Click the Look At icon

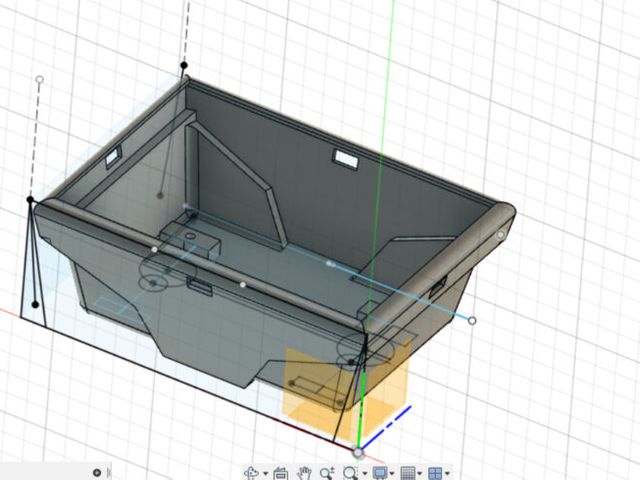[x=280, y=472]
